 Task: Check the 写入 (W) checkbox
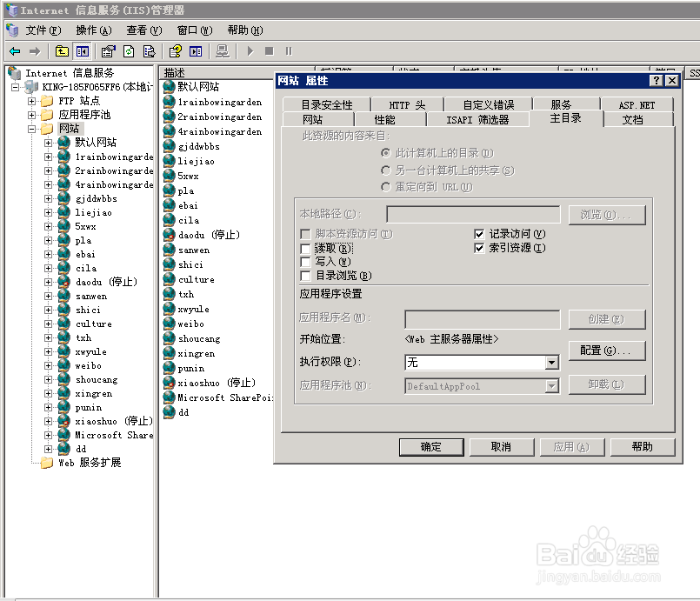tap(305, 262)
